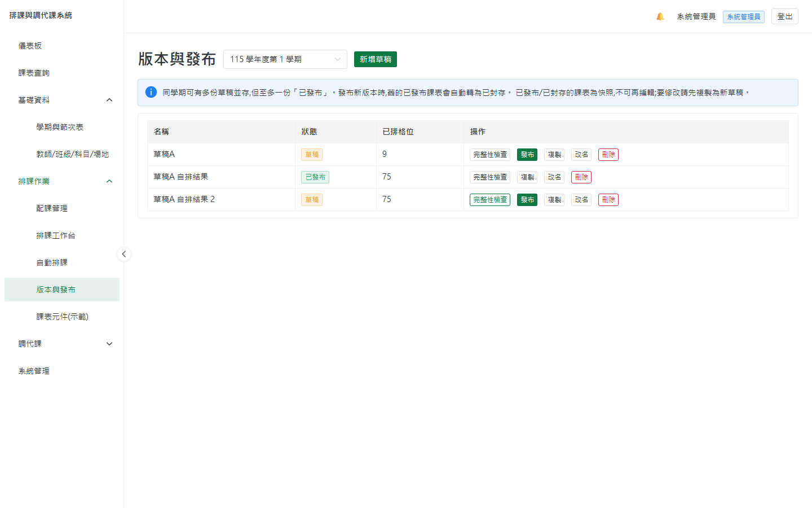
Task: Open 學期與節次表 page
Action: [62, 127]
